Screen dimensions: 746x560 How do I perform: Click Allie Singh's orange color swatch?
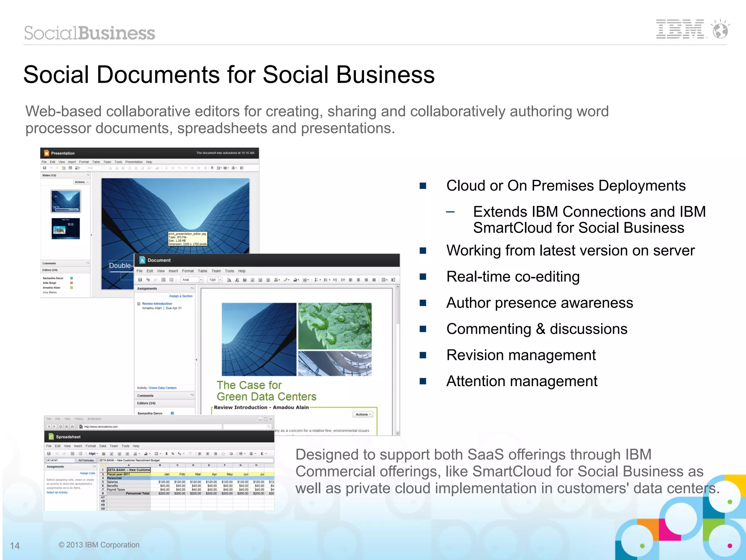click(x=71, y=283)
